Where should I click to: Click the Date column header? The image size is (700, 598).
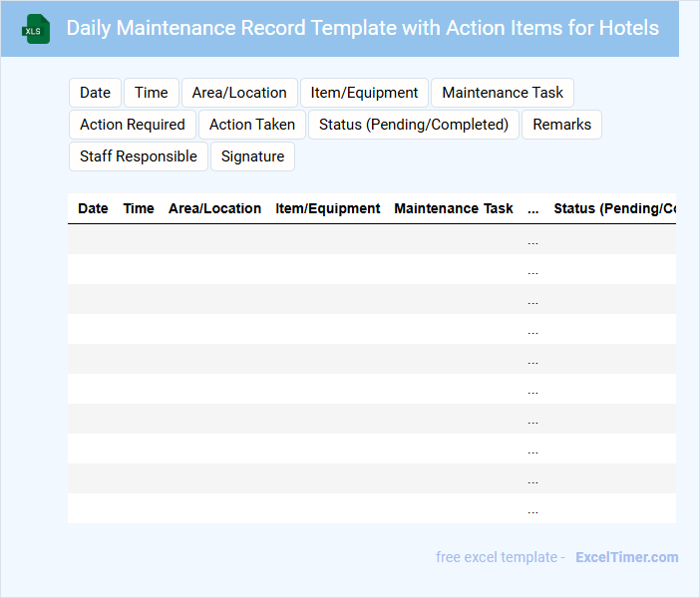(93, 208)
